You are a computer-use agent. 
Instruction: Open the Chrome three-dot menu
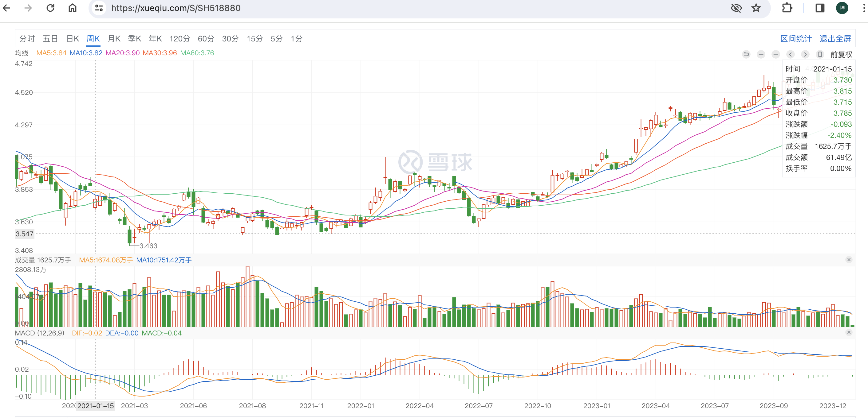coord(864,8)
